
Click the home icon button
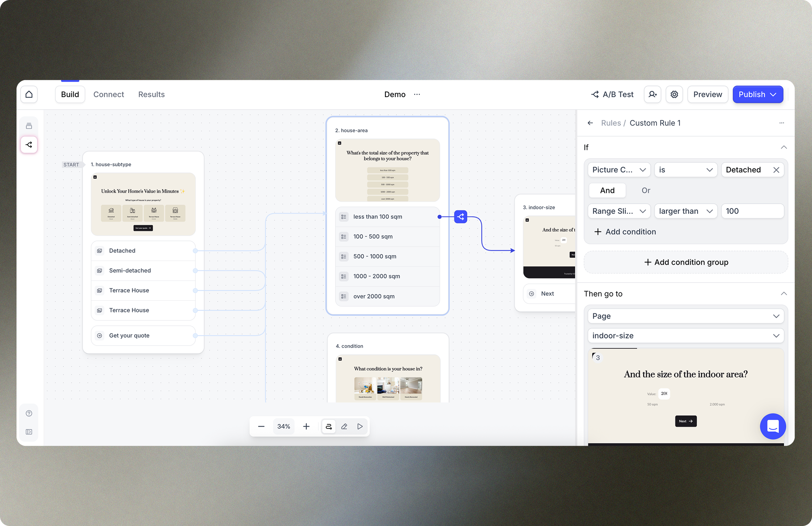[29, 94]
